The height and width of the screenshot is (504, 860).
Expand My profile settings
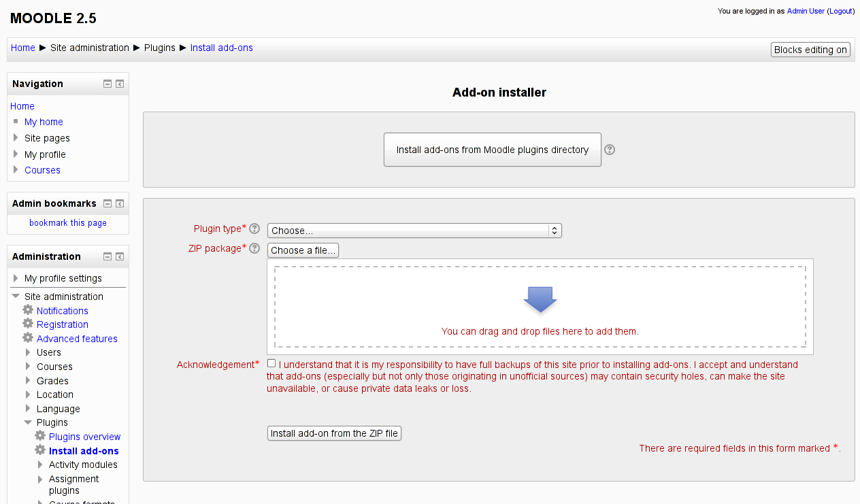pyautogui.click(x=16, y=278)
